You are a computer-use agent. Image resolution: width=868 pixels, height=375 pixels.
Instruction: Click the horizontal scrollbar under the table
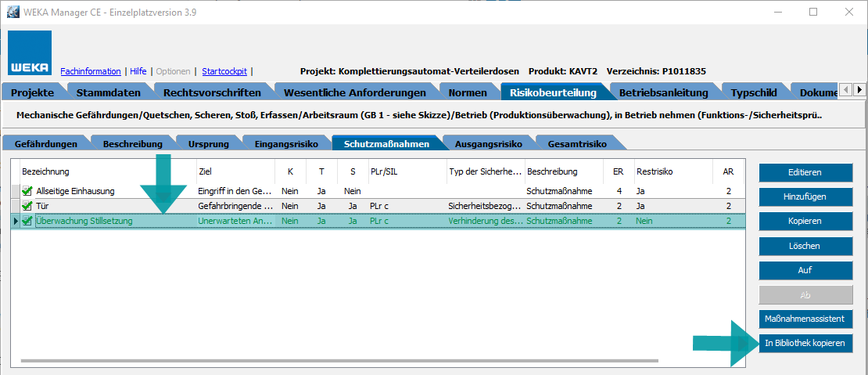coord(375,360)
